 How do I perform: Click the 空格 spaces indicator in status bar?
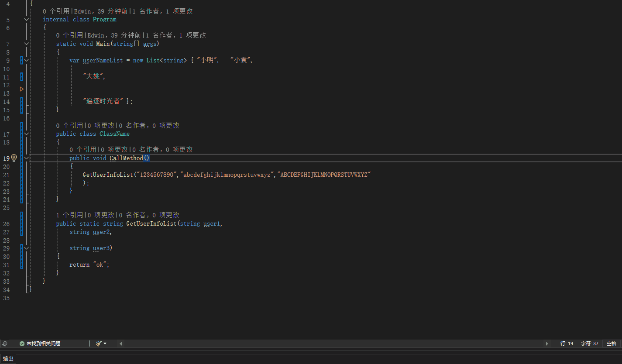612,343
